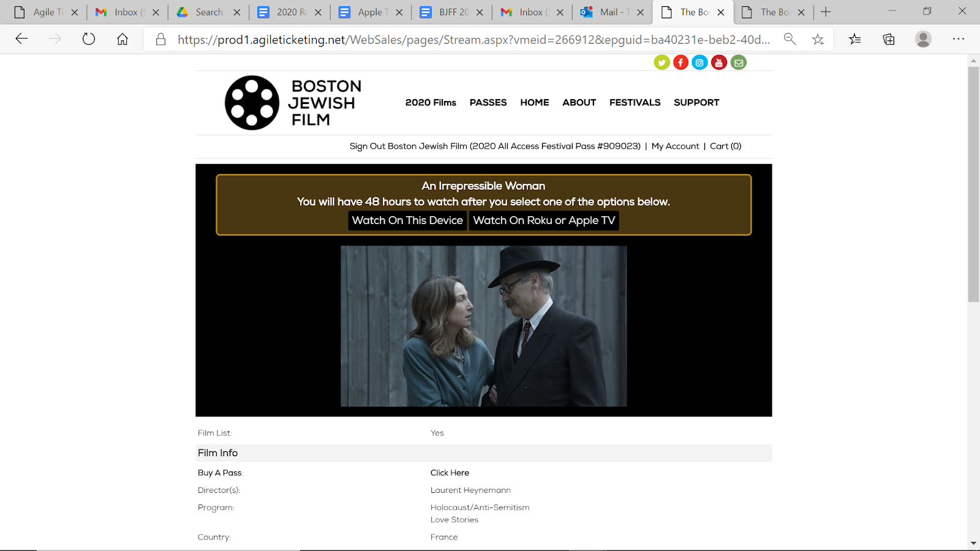Choose Watch On Roku or Apple TV
The image size is (980, 551).
pyautogui.click(x=544, y=220)
